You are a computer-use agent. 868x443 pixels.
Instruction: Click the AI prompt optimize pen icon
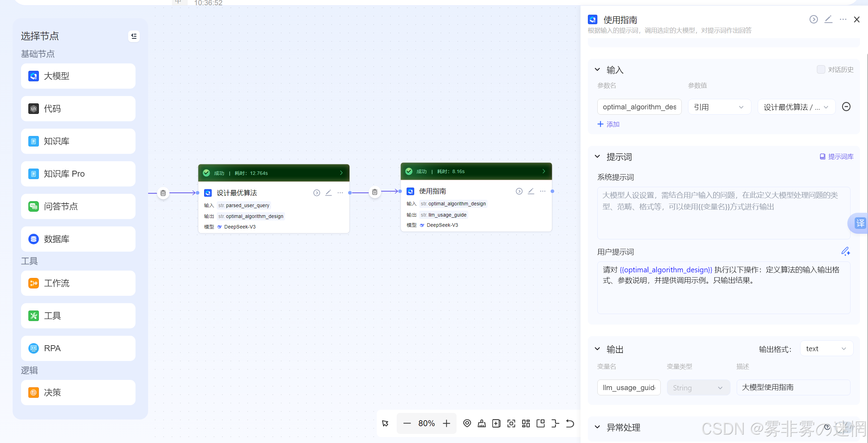coord(845,251)
